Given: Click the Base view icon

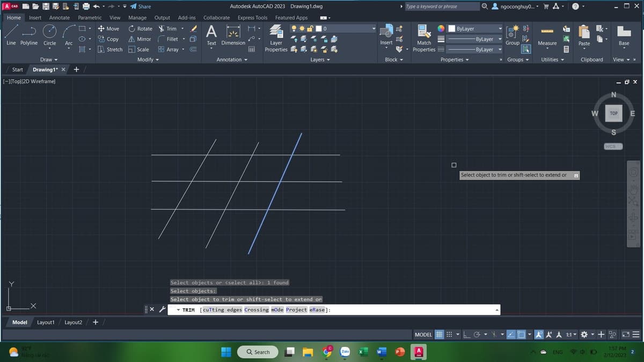Looking at the screenshot, I should [624, 35].
